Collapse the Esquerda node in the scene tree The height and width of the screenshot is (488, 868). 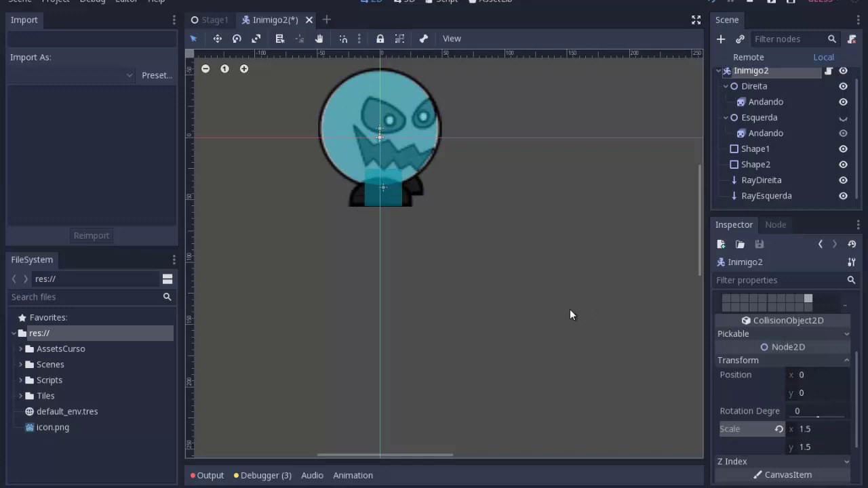click(726, 117)
